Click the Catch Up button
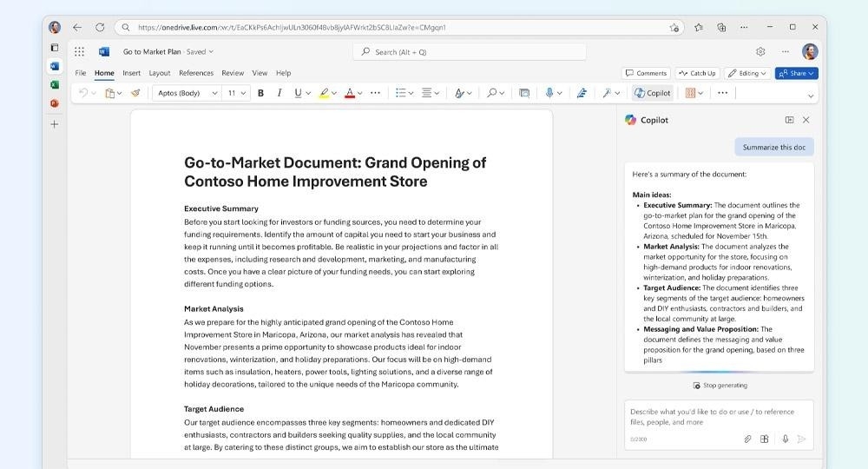This screenshot has width=868, height=469. (698, 73)
